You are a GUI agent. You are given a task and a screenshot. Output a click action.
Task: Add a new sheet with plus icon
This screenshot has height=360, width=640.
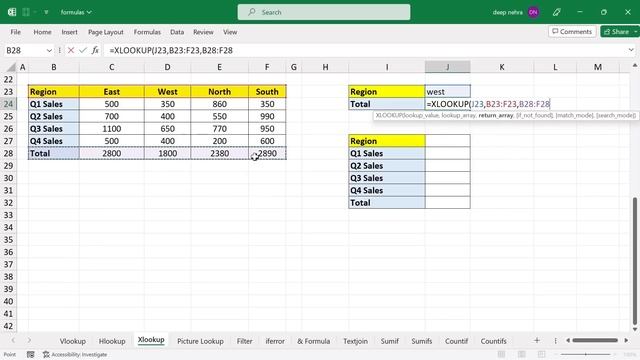537,340
